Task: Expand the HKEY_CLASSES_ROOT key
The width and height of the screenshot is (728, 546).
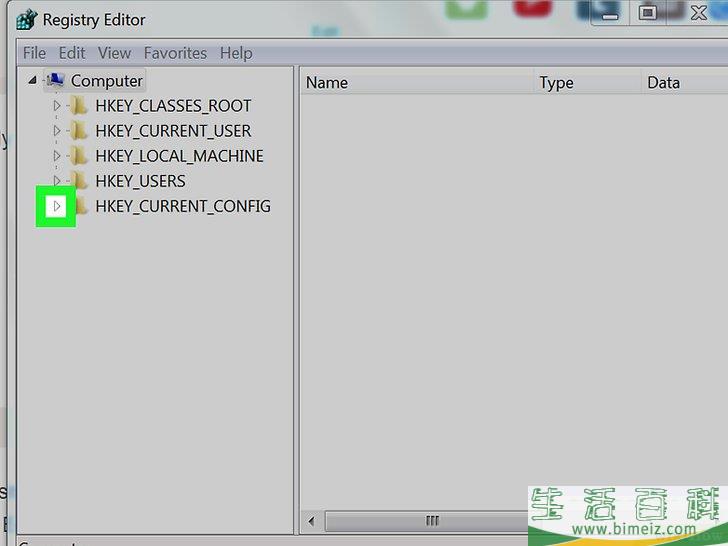Action: click(x=57, y=106)
